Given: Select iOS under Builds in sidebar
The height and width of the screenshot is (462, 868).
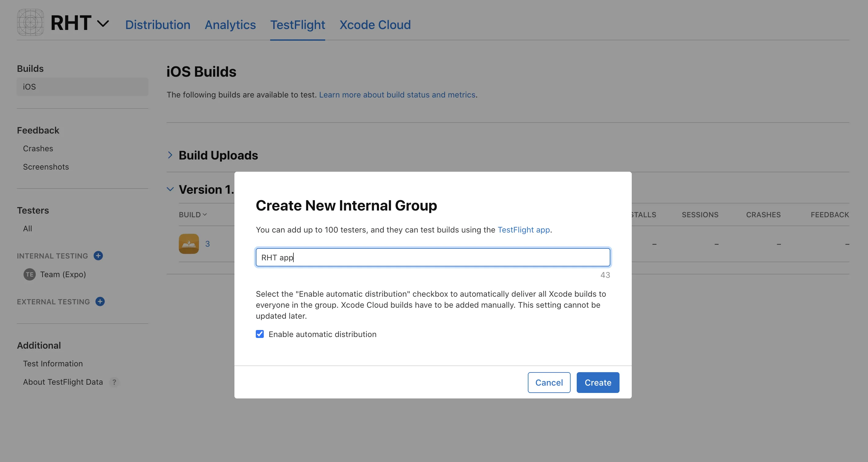Looking at the screenshot, I should 83,86.
